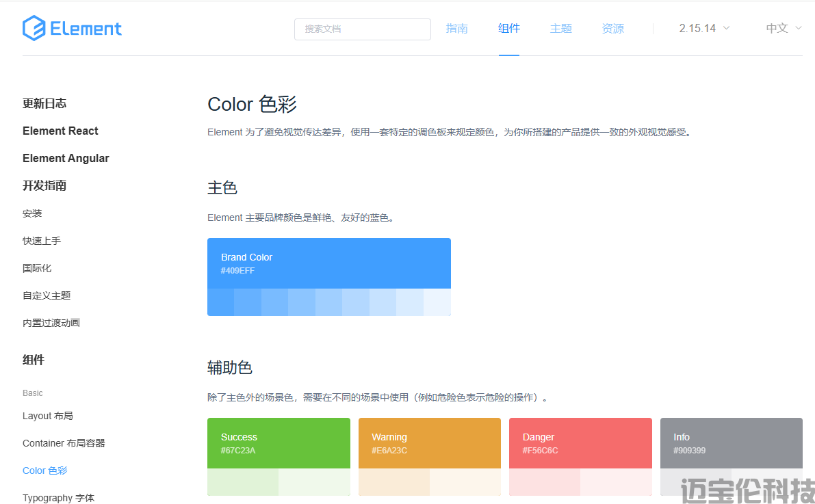Screen dimensions: 815x504
Task: Open the 指南 nav tab
Action: 457,29
